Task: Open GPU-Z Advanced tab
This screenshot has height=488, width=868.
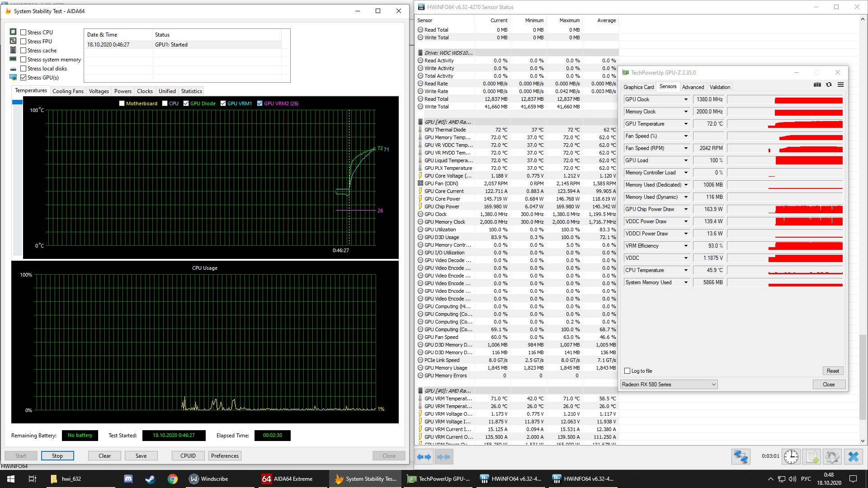Action: pyautogui.click(x=693, y=87)
